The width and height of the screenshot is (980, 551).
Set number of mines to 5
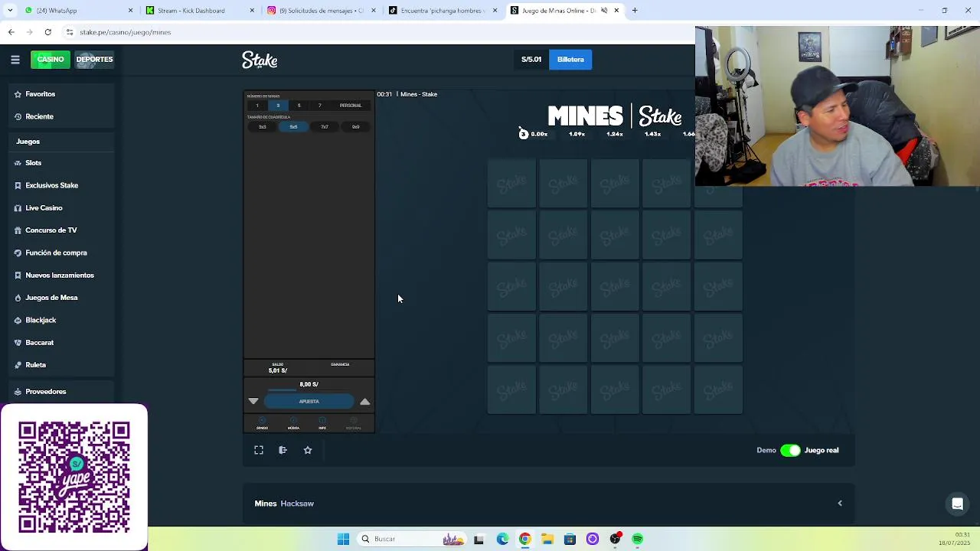click(299, 106)
